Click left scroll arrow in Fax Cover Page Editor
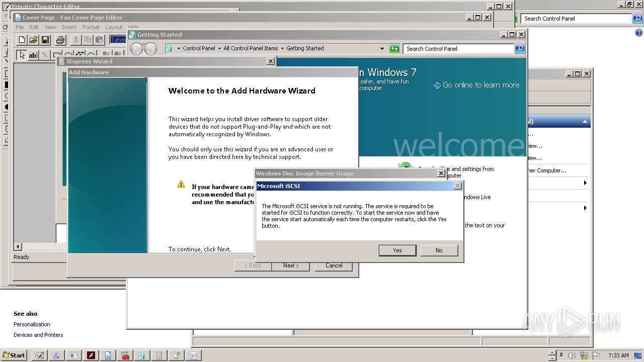 pyautogui.click(x=18, y=246)
